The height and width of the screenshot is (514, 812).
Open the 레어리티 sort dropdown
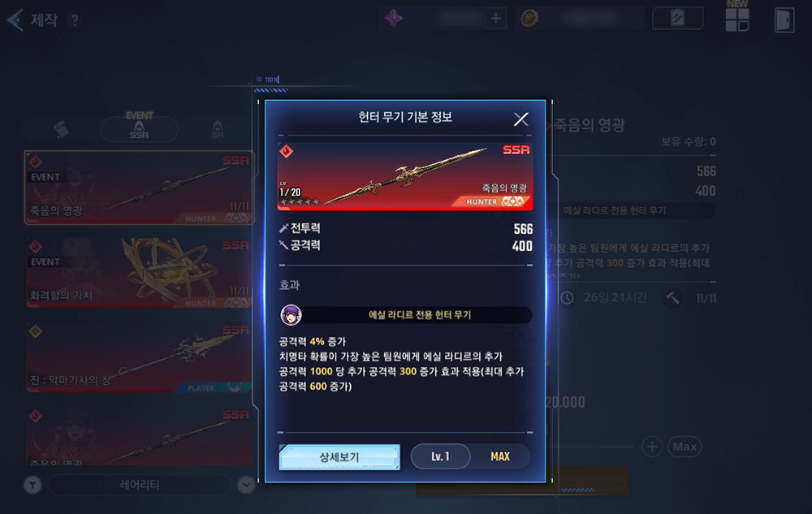pyautogui.click(x=140, y=485)
